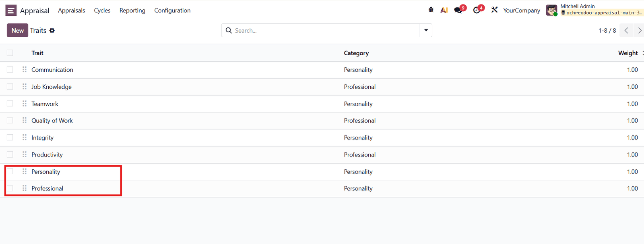The image size is (644, 244).
Task: Open the Integrity trait record
Action: 42,138
